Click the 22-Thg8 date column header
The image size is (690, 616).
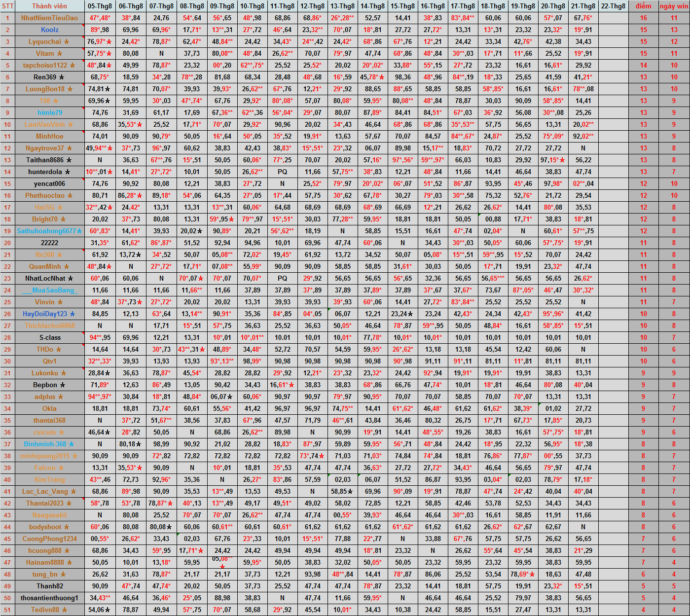coord(613,6)
